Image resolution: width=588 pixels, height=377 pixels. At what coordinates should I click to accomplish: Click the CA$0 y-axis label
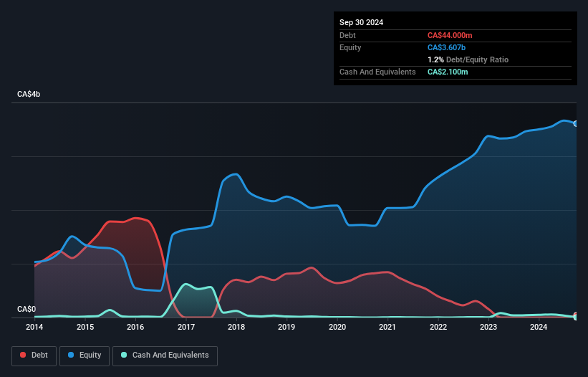26,309
